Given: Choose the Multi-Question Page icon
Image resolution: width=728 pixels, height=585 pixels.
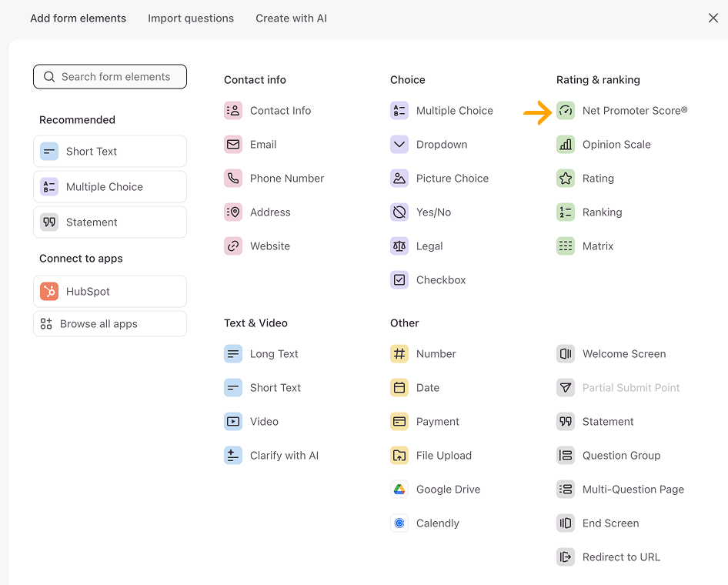Looking at the screenshot, I should (566, 490).
